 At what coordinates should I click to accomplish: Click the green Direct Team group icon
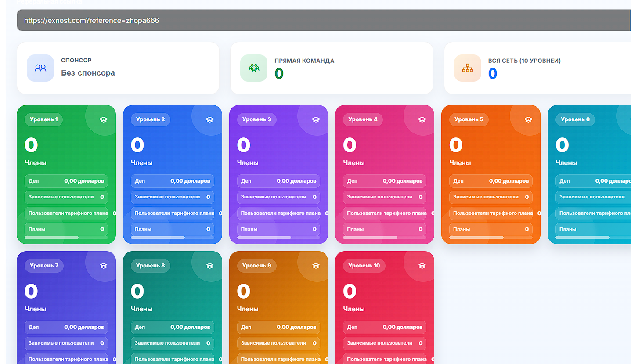[x=254, y=68]
